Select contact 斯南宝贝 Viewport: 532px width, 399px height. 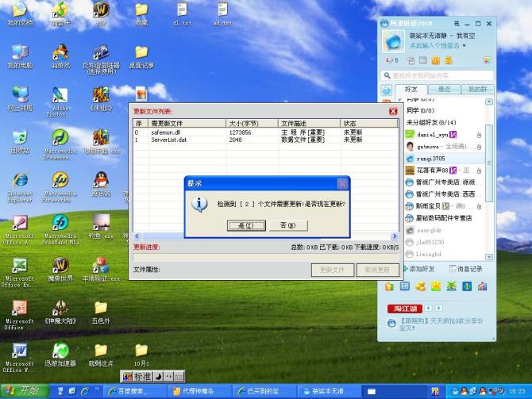[x=445, y=206]
